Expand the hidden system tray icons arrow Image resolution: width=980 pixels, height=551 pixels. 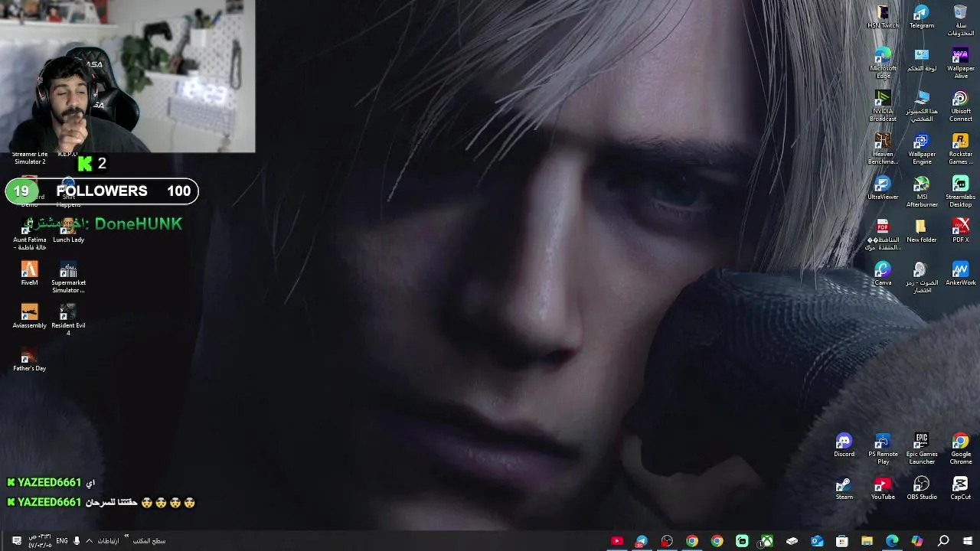tap(89, 541)
